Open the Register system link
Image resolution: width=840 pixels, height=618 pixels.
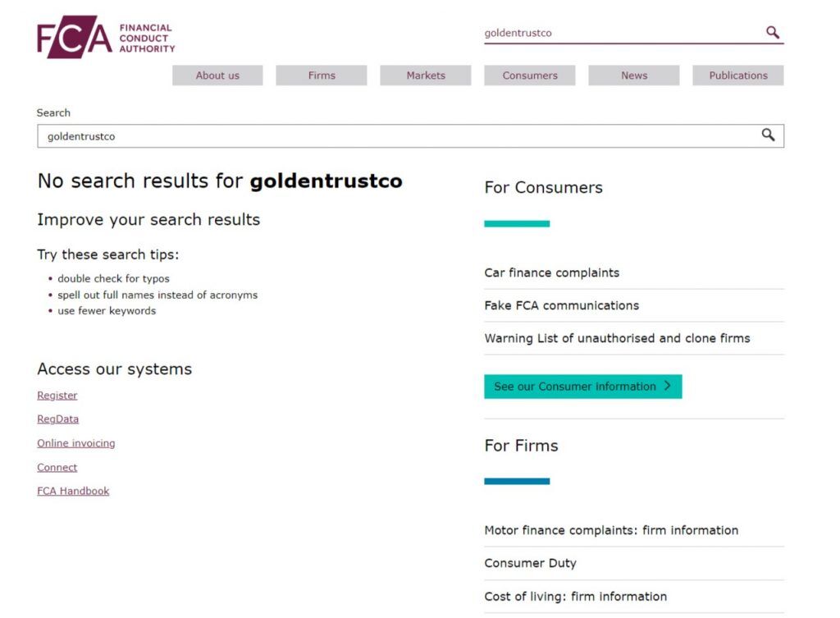tap(57, 396)
